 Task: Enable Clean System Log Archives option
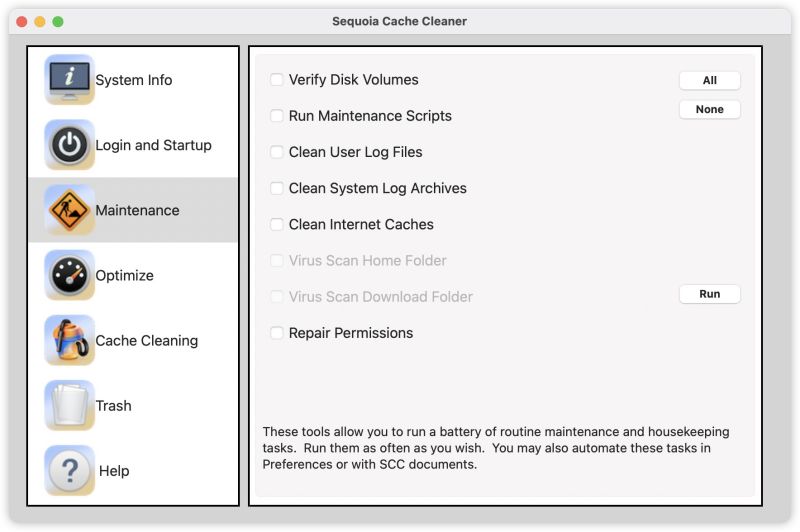pyautogui.click(x=277, y=188)
